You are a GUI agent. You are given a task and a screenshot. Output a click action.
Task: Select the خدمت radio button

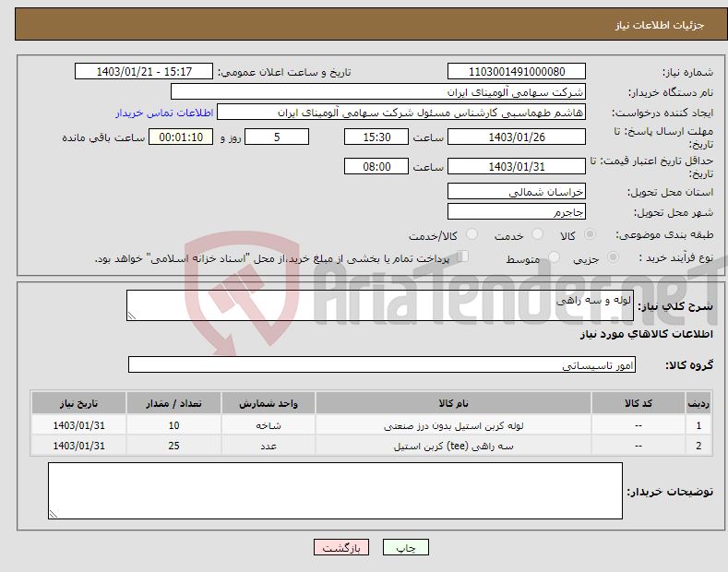[x=537, y=234]
